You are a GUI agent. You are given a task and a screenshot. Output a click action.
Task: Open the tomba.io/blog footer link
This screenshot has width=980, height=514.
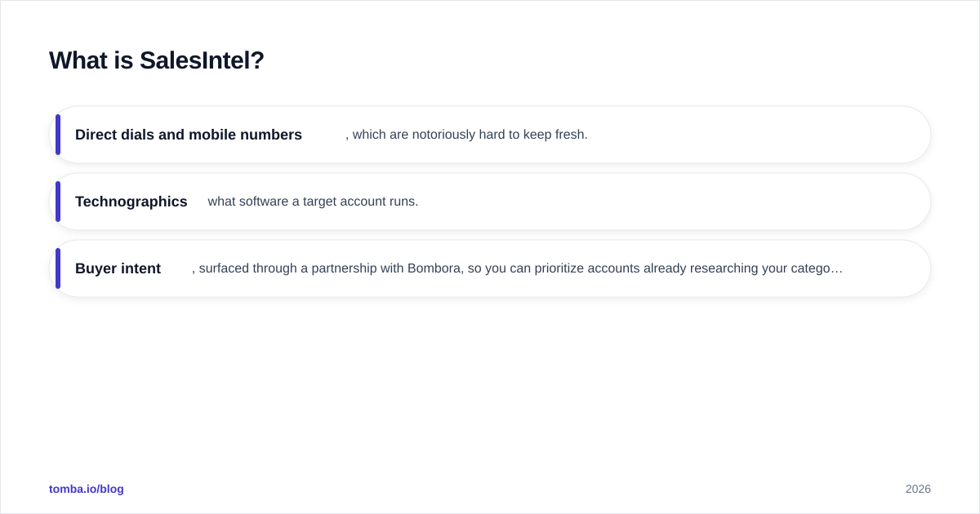tap(87, 489)
